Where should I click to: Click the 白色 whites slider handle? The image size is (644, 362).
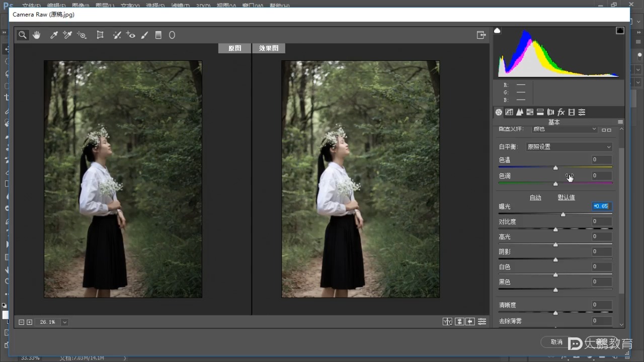555,275
